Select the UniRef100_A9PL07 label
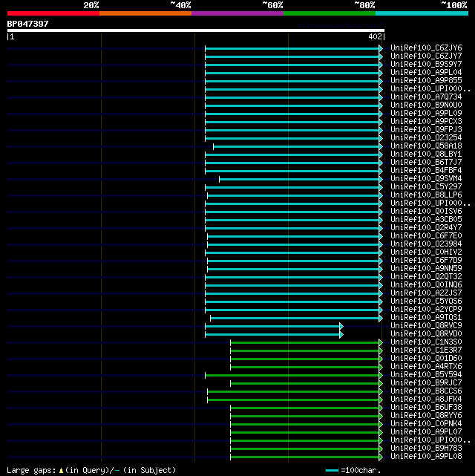The height and width of the screenshot is (476, 475). coord(426,432)
